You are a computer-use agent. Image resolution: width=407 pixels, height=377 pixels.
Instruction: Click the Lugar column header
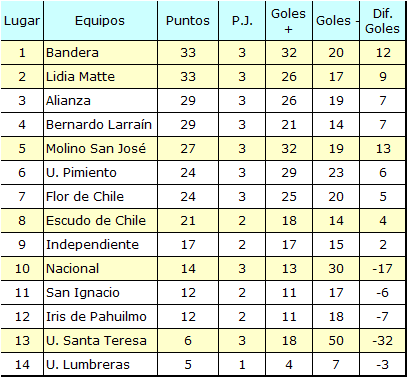(x=22, y=21)
